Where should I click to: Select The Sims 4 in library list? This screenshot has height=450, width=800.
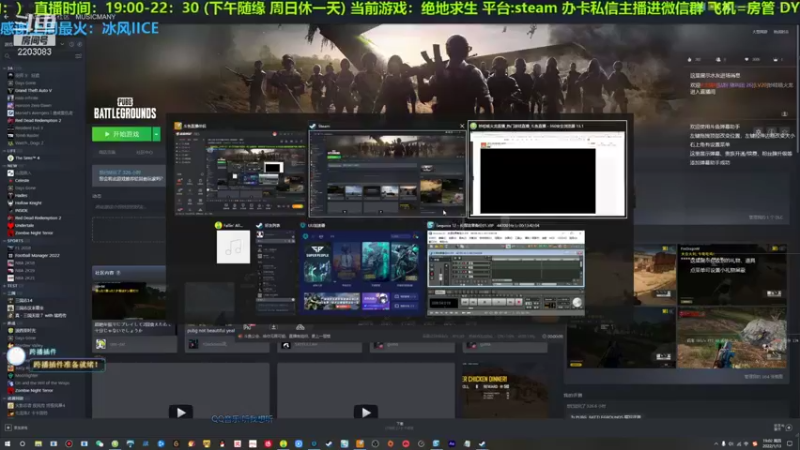tap(27, 158)
